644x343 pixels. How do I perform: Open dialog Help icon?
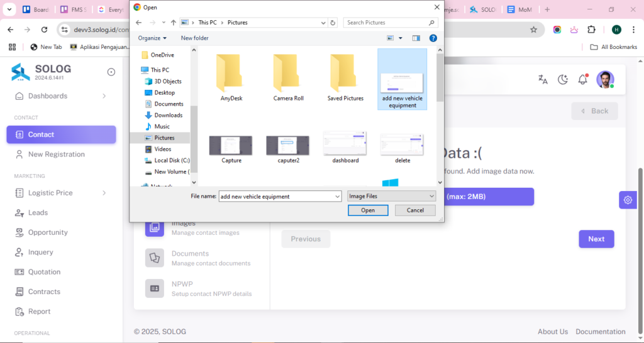433,38
